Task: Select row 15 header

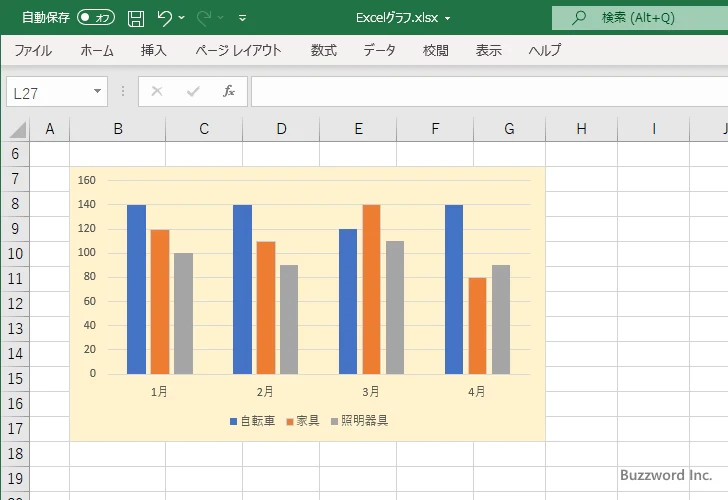Action: (15, 378)
